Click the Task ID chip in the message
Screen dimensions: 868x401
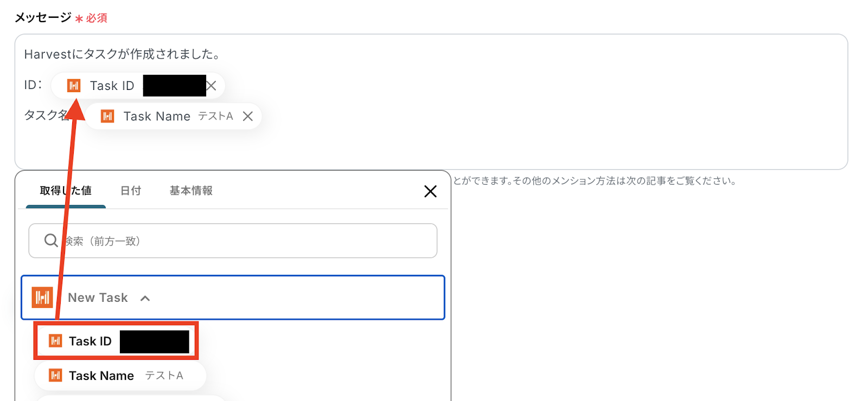pos(112,86)
